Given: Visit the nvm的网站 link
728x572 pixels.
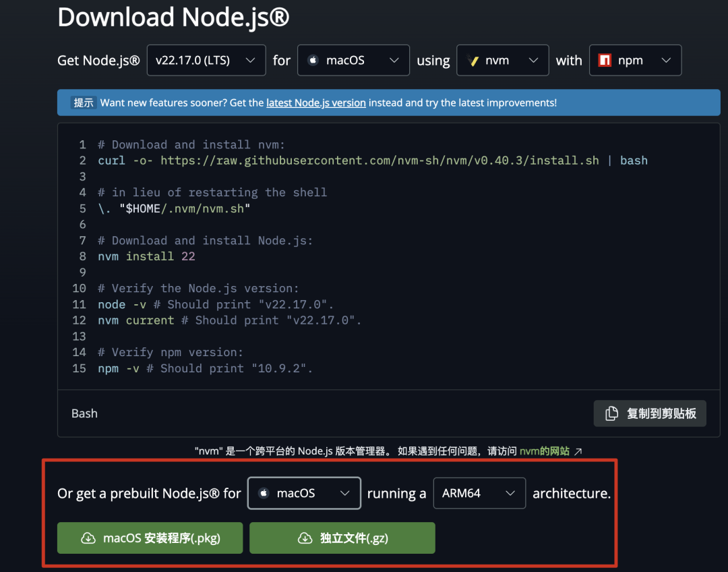Looking at the screenshot, I should pos(544,451).
